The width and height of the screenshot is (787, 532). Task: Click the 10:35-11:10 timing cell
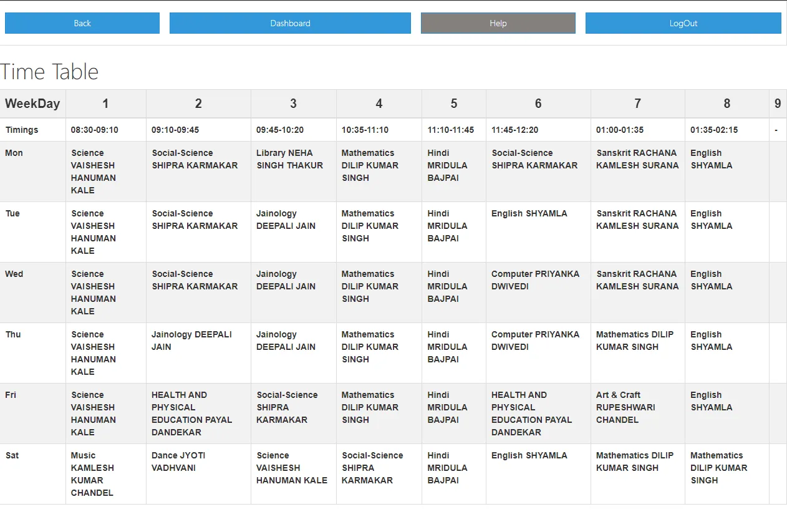tap(379, 130)
